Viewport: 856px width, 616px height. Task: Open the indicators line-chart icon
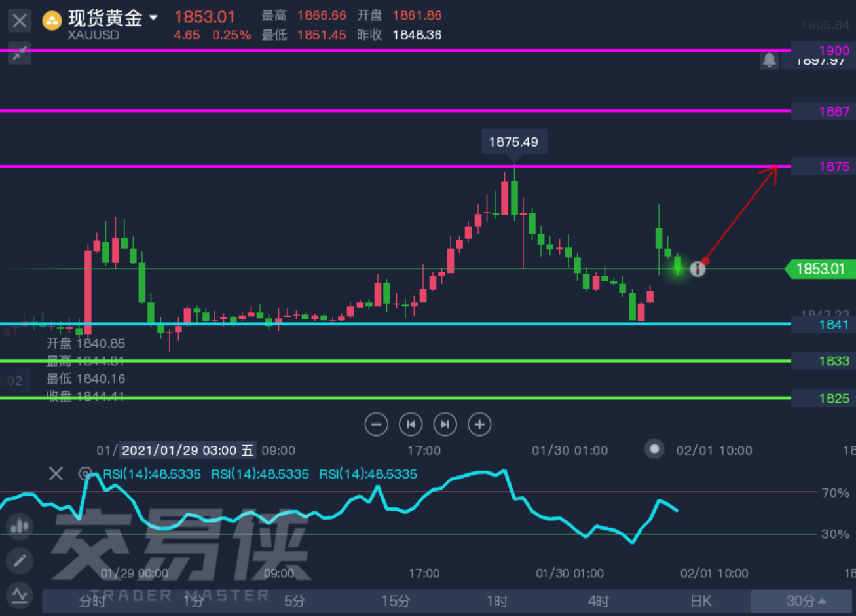(20, 595)
